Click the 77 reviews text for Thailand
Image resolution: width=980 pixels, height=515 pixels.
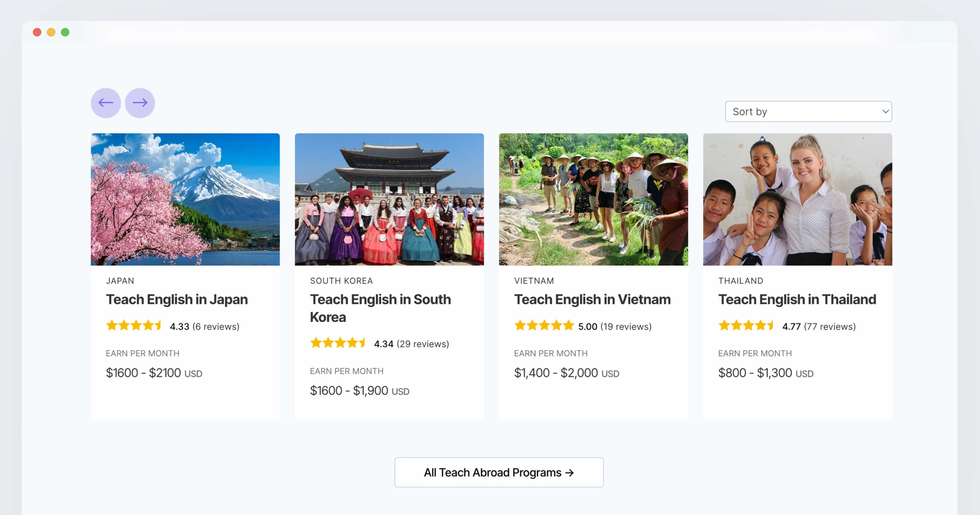830,326
